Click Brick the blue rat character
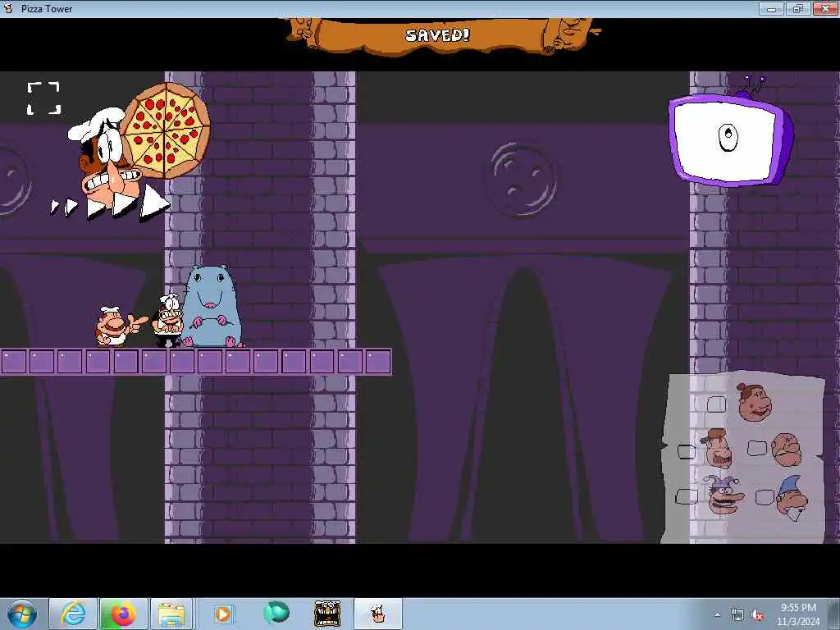840x630 pixels. click(212, 307)
